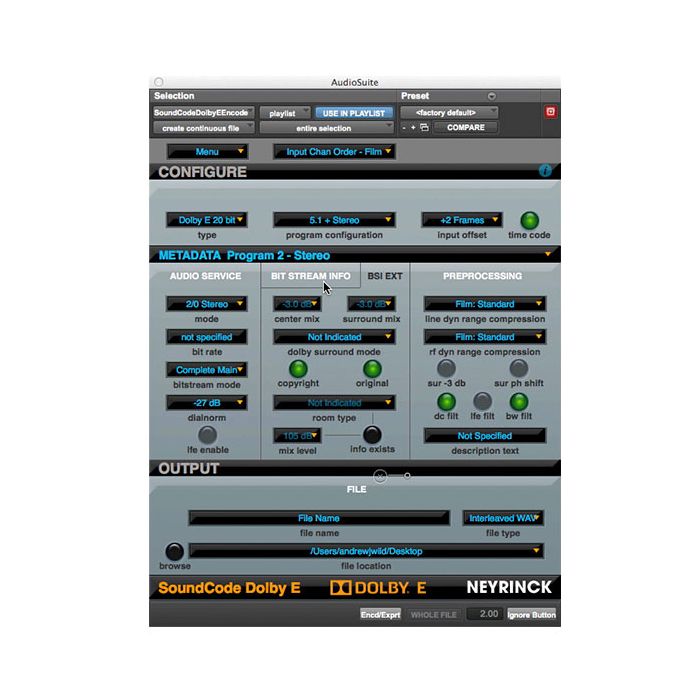Image resolution: width=700 pixels, height=700 pixels.
Task: Click the not specified bit rate field
Action: click(207, 337)
